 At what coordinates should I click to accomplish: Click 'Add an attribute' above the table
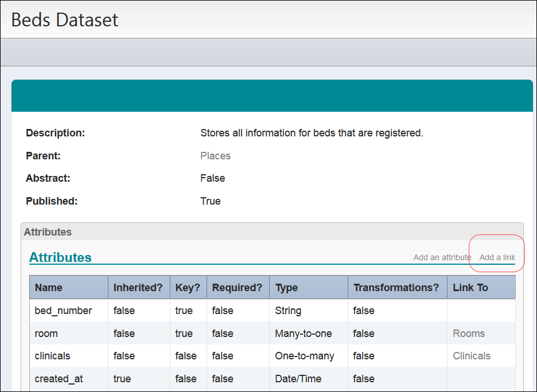coord(442,257)
